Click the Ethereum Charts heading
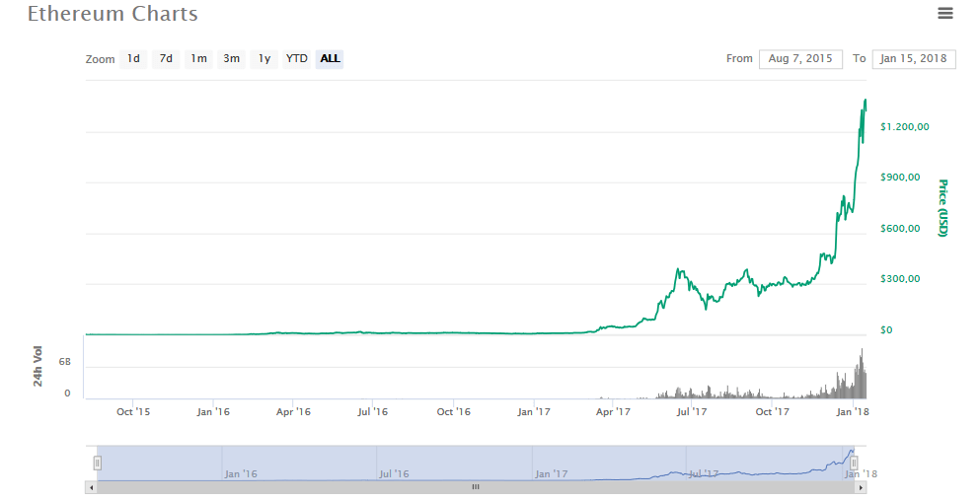The height and width of the screenshot is (501, 980). pyautogui.click(x=113, y=14)
